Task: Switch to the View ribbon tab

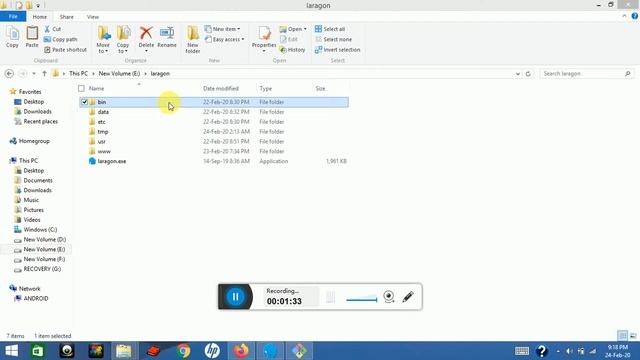Action: [93, 17]
